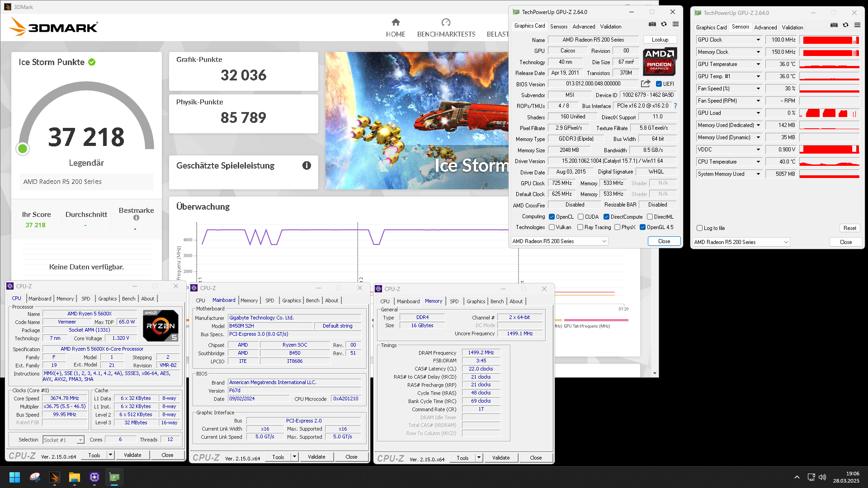Open the SPD tab in the CPU-Z Memory window
Image resolution: width=868 pixels, height=488 pixels.
point(454,301)
